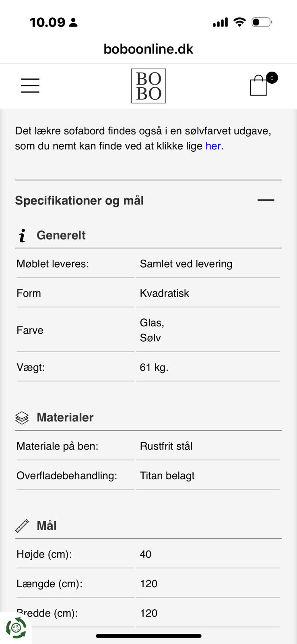297x644 pixels.
Task: Click the Materialer layers icon
Action: (22, 418)
